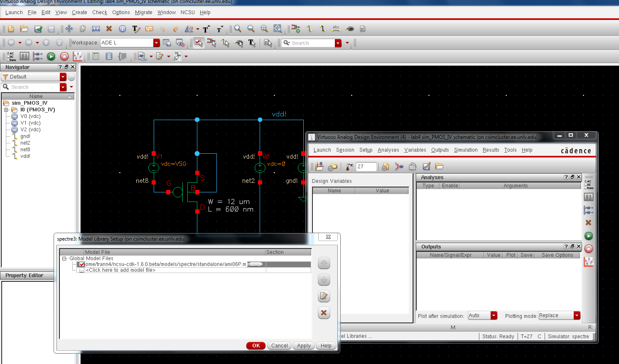The image size is (619, 364).
Task: Open the Navigator Default filter dropdown
Action: coord(63,77)
